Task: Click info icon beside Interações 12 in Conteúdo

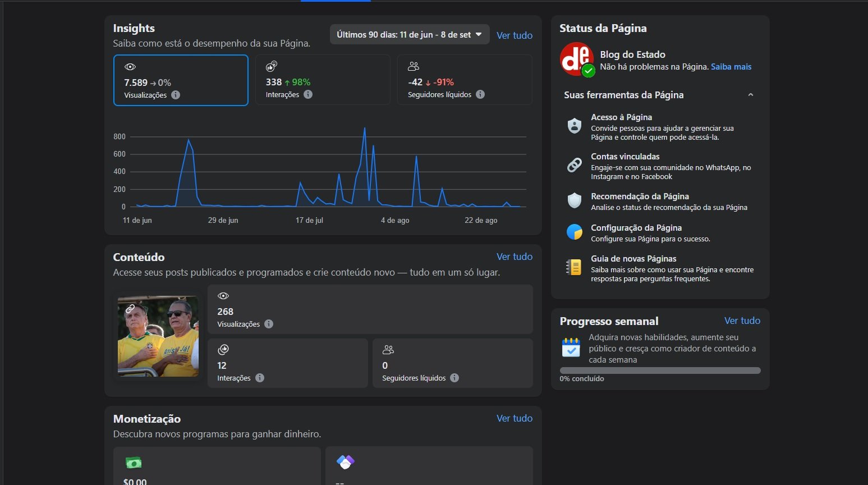Action: click(260, 378)
